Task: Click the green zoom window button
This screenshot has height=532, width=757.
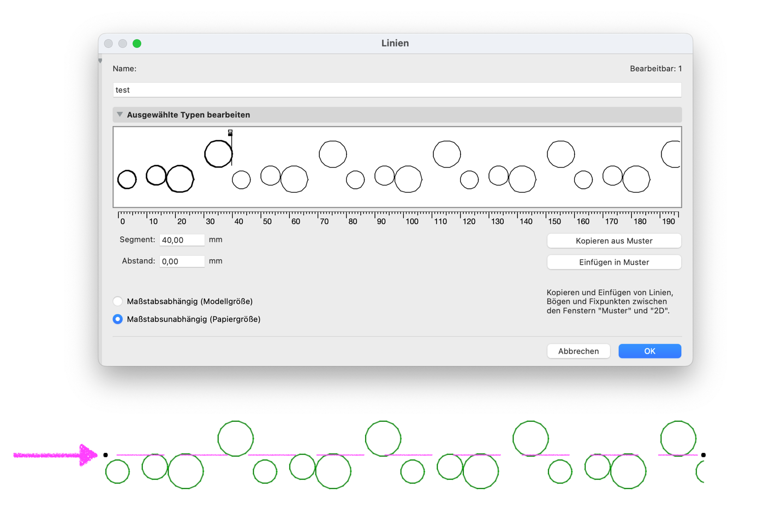Action: pyautogui.click(x=137, y=44)
